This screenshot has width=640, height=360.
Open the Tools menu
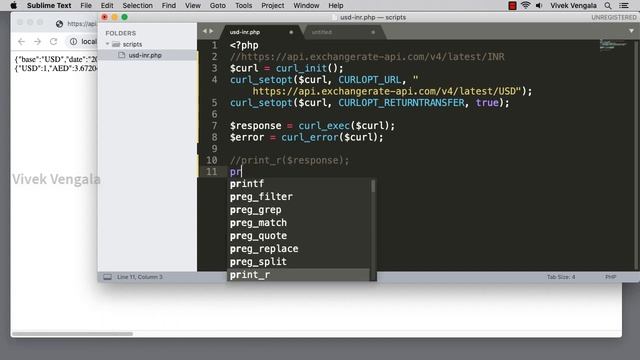click(x=243, y=5)
